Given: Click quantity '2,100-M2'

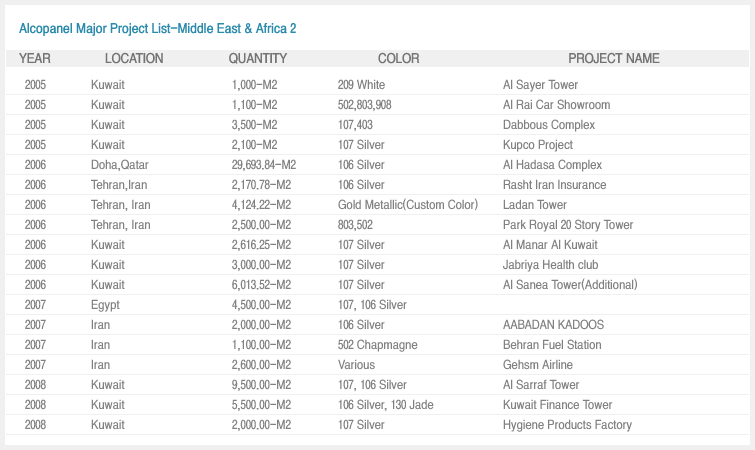Looking at the screenshot, I should tap(254, 145).
